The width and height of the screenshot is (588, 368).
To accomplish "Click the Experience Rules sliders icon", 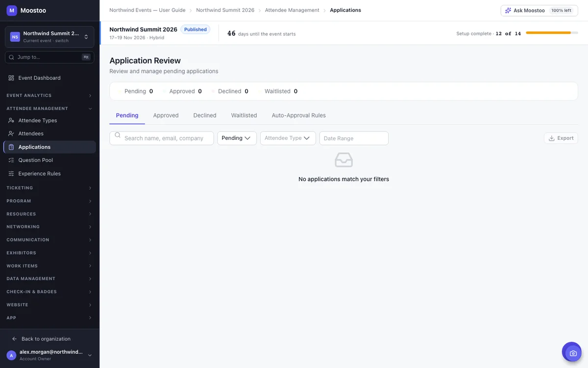I will pyautogui.click(x=11, y=174).
